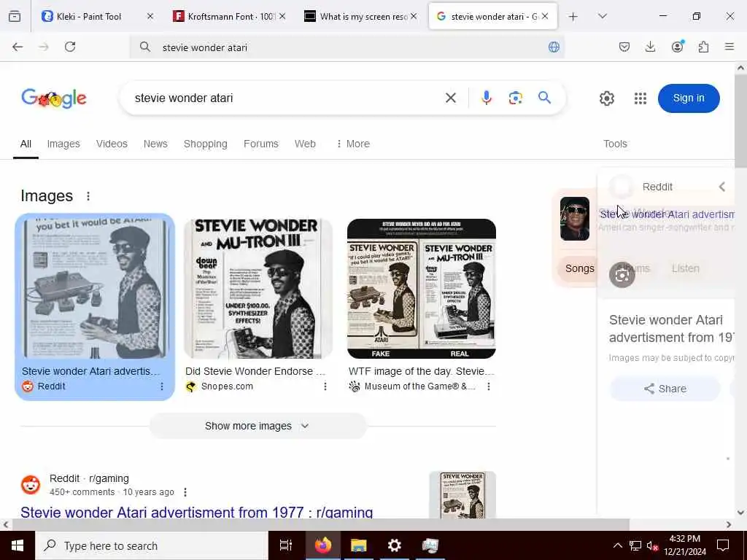This screenshot has width=747, height=560.
Task: Show hidden system tray icons
Action: 617,545
